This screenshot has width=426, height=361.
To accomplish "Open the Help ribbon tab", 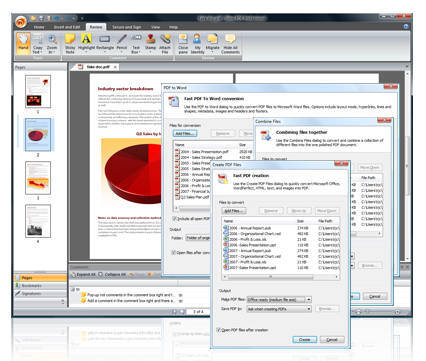I will click(x=173, y=27).
